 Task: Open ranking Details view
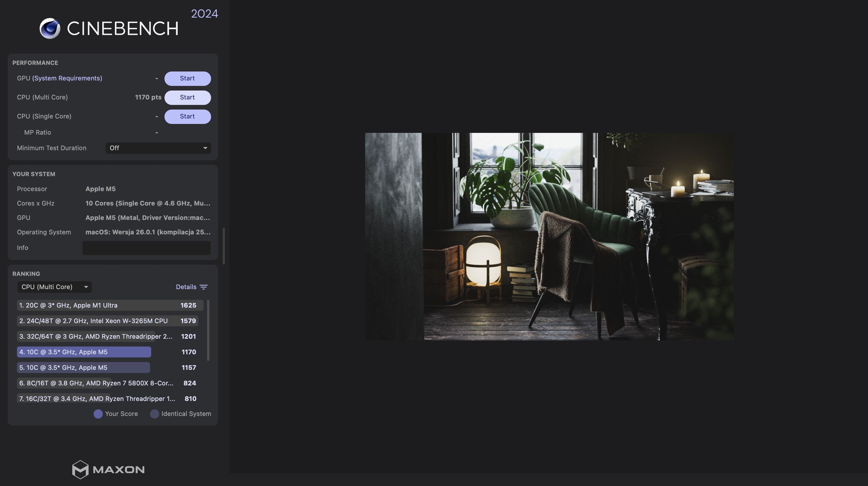coord(186,287)
